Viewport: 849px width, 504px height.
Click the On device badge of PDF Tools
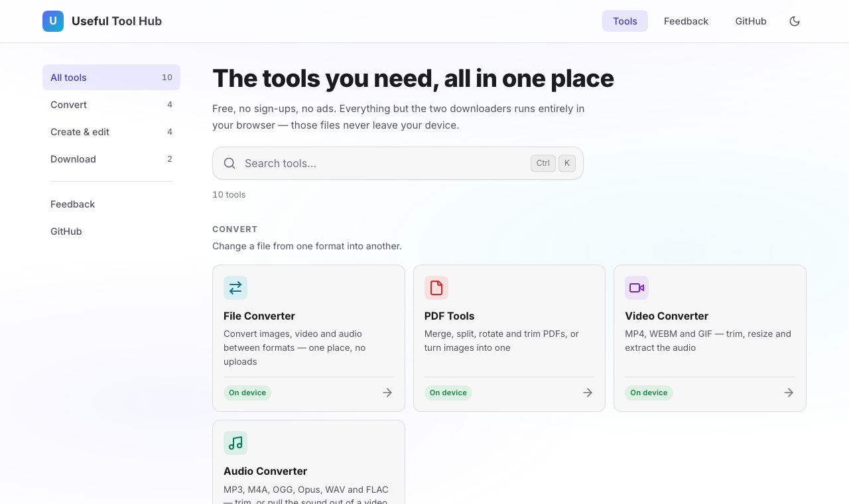(x=448, y=393)
